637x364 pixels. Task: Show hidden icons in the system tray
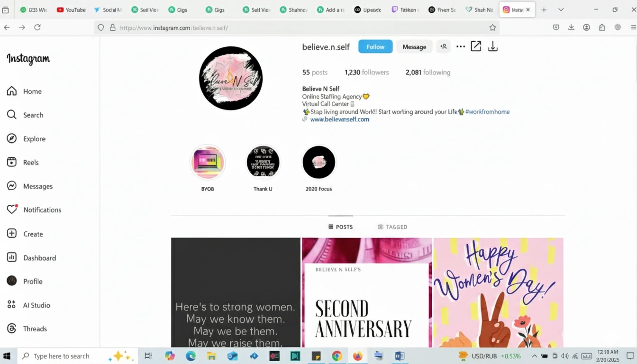[x=534, y=356]
